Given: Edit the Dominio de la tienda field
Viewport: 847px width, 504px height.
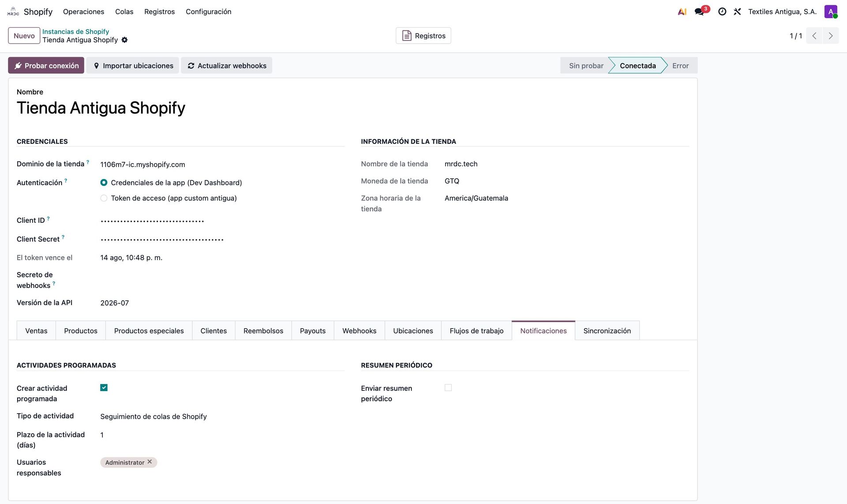Looking at the screenshot, I should point(222,164).
